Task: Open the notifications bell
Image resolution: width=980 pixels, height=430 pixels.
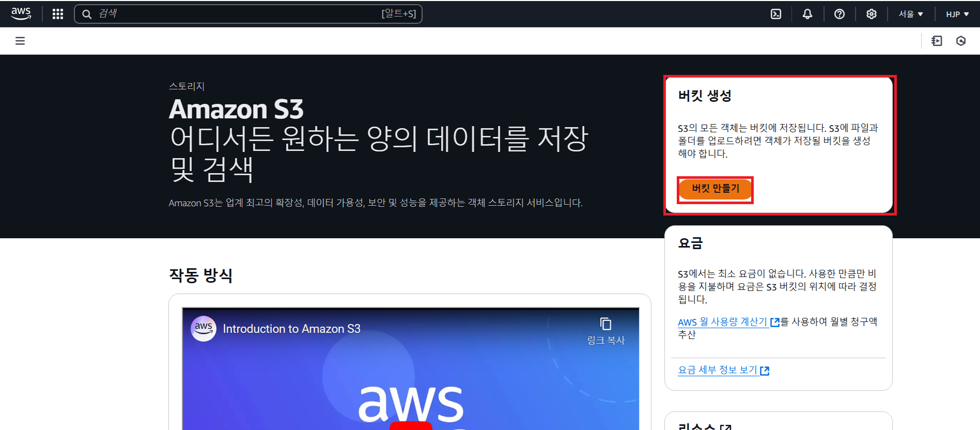Action: coord(807,14)
